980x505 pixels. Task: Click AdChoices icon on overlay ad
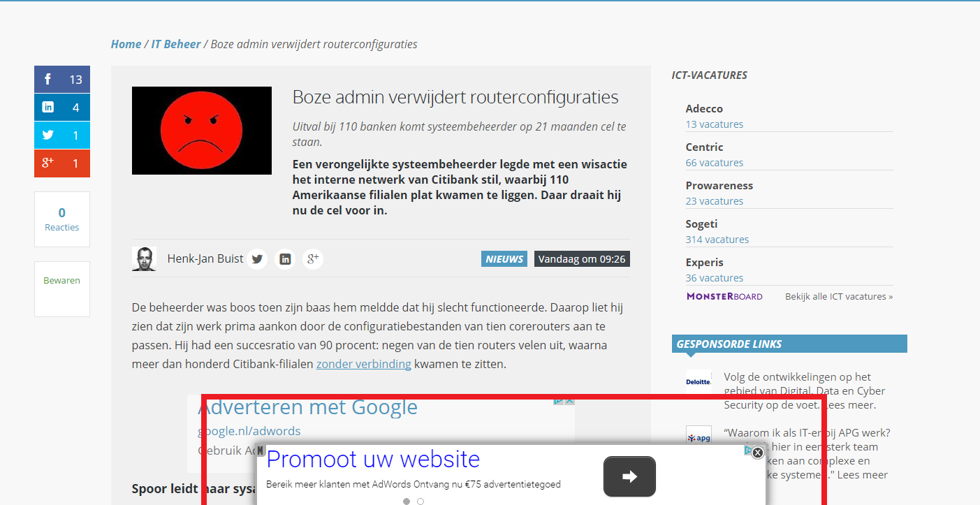pos(749,451)
